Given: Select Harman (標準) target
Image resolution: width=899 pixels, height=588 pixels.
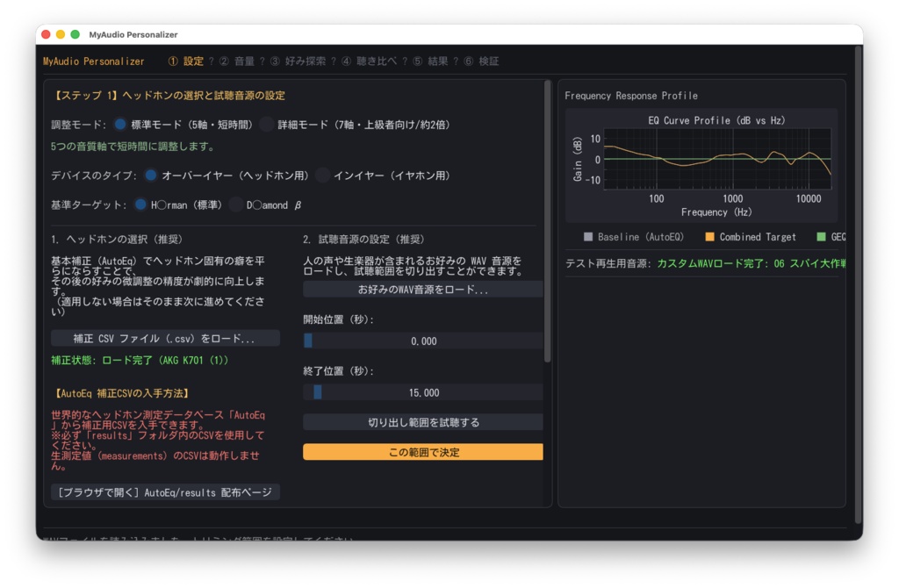Looking at the screenshot, I should pos(140,204).
